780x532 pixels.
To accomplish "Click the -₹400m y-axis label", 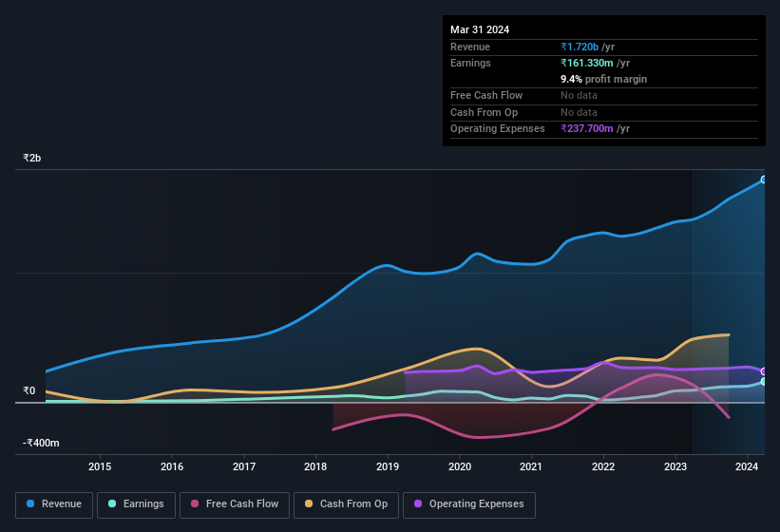I will pos(41,443).
